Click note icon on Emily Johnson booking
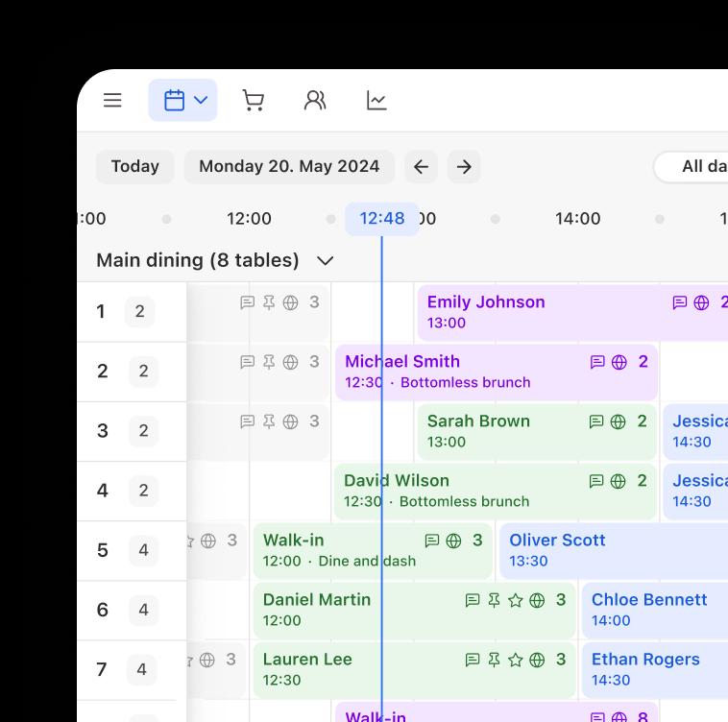 point(679,302)
